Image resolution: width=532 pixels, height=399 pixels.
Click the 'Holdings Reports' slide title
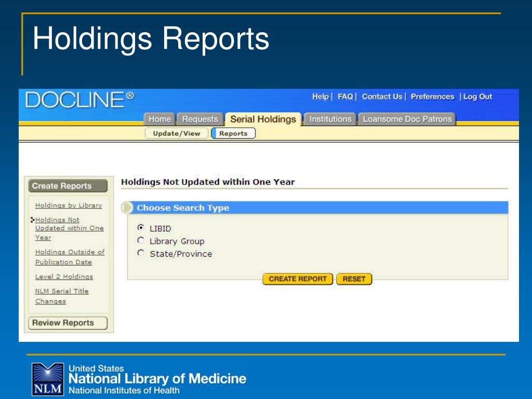(151, 39)
